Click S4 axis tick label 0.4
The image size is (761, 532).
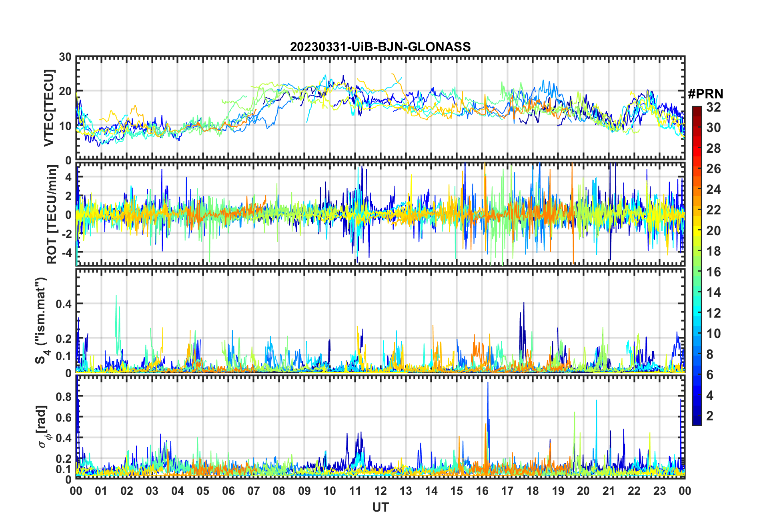(x=64, y=304)
